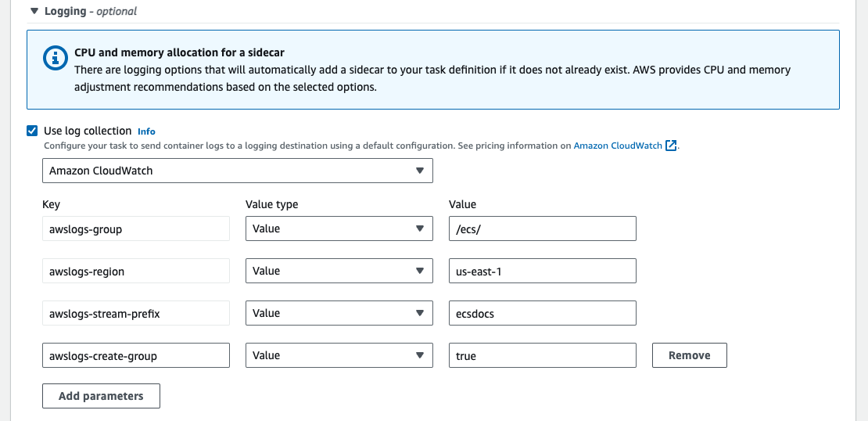Open Value type dropdown for awslogs-create-group
Viewport: 868px width, 421px height.
pos(339,355)
